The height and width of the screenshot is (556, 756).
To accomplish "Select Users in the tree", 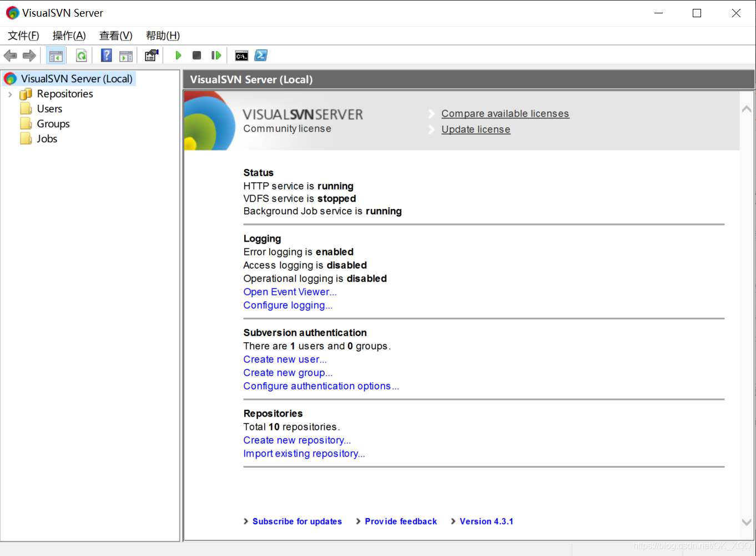I will click(49, 109).
